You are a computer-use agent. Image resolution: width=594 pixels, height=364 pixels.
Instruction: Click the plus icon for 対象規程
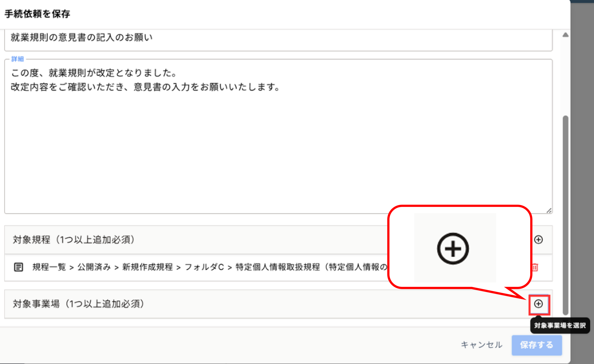[538, 240]
